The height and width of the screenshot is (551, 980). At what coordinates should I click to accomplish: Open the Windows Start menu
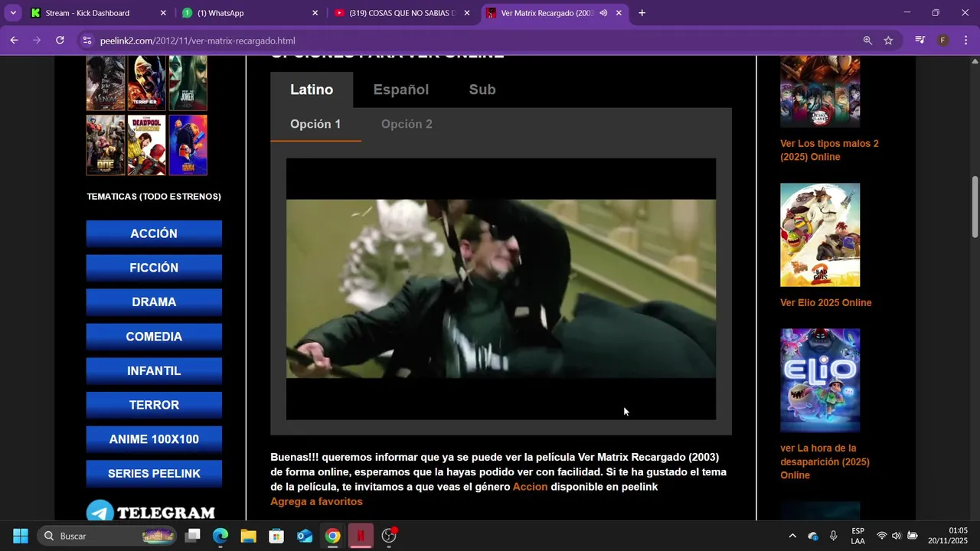(21, 536)
